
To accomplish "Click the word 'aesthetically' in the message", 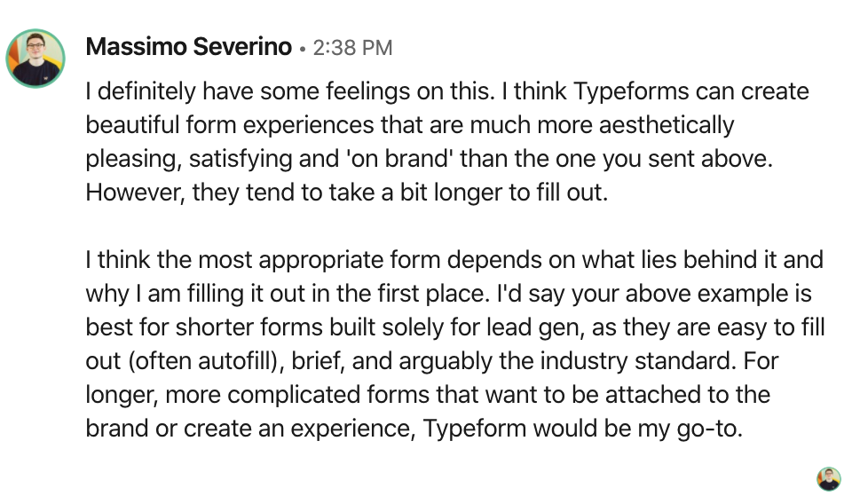I will pyautogui.click(x=667, y=125).
